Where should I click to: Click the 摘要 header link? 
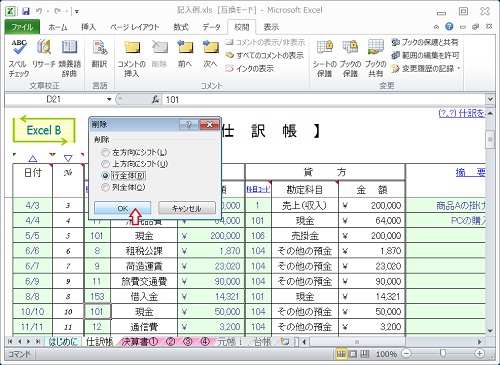click(470, 172)
